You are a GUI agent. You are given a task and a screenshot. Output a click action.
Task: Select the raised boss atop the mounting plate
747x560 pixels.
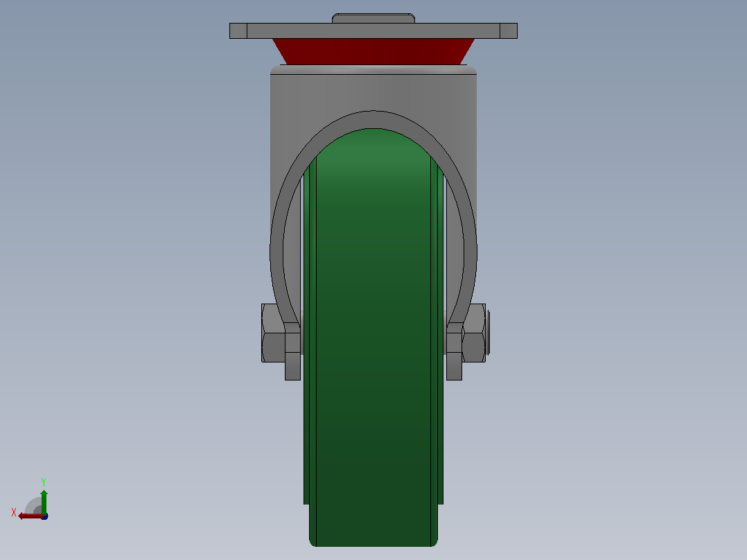373,18
